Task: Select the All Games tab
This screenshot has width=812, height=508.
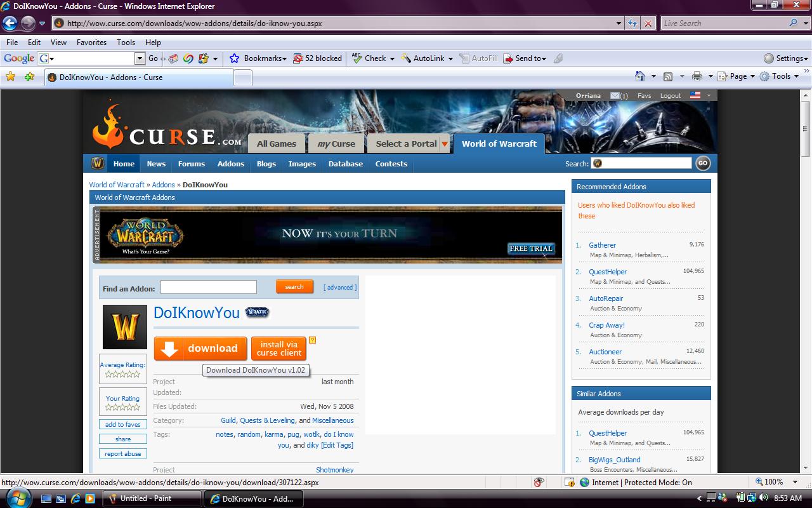Action: click(x=277, y=144)
